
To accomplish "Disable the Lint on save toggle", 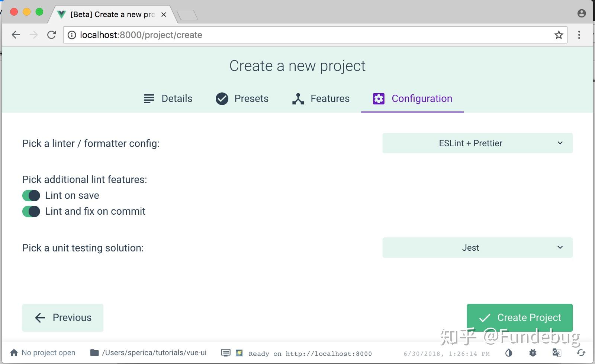I will coord(31,195).
